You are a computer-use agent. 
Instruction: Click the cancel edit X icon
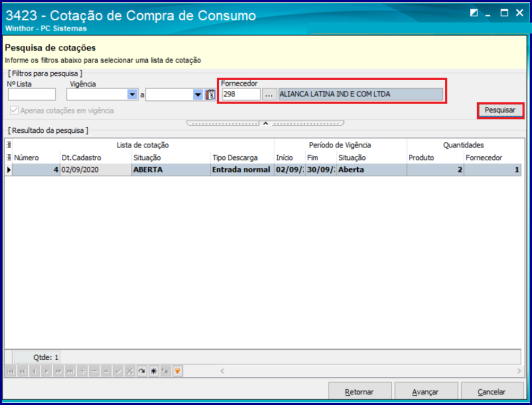tap(130, 371)
